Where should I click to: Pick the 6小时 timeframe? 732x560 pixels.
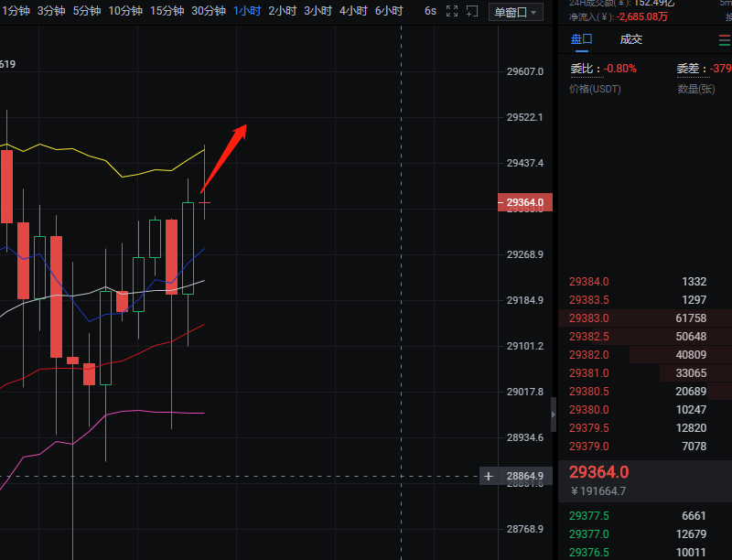pyautogui.click(x=389, y=11)
